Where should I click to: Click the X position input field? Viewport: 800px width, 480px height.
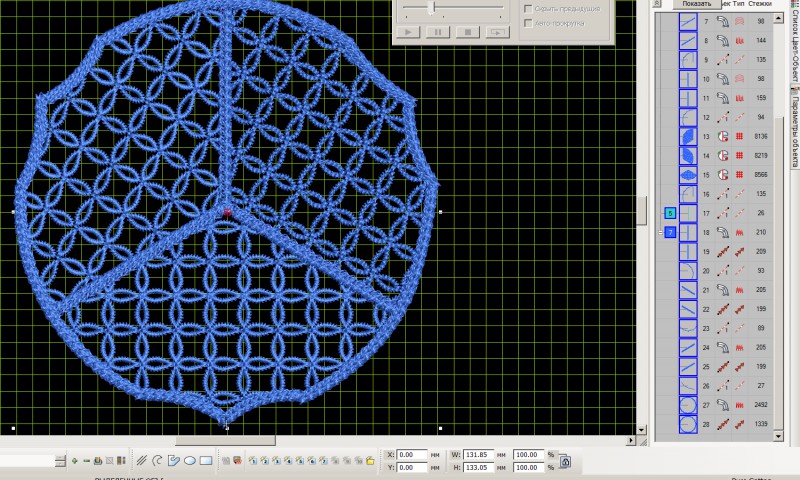pyautogui.click(x=412, y=454)
